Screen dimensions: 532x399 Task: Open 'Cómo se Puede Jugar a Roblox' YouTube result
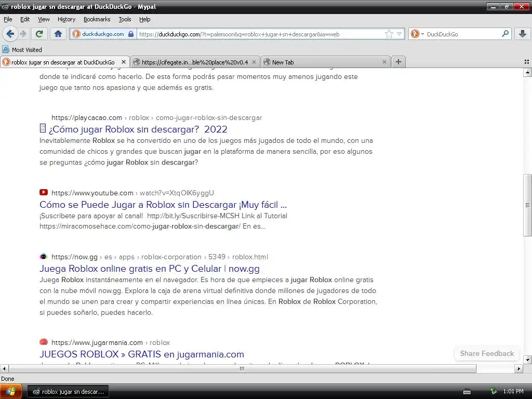(x=163, y=205)
